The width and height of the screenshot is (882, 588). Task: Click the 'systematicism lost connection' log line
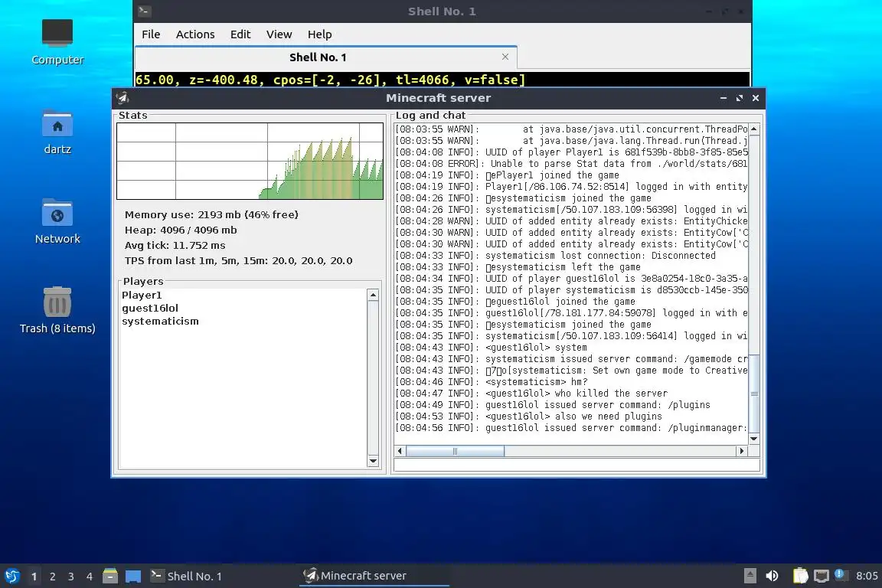556,256
